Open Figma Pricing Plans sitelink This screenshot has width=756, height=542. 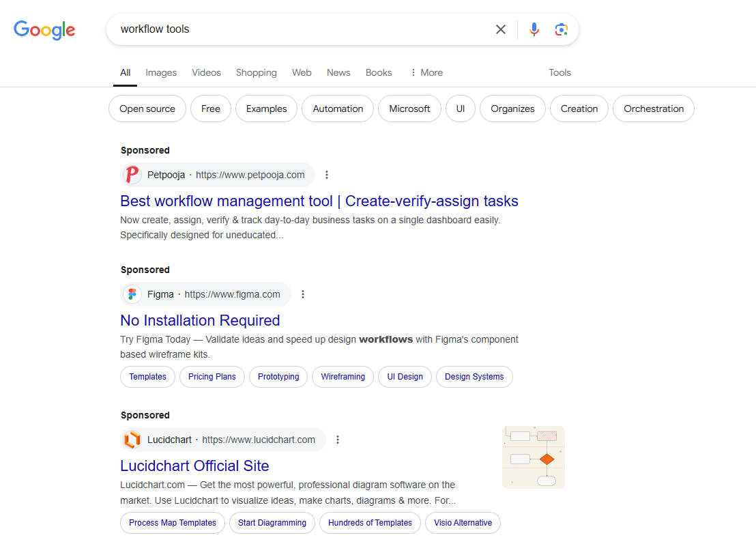[212, 377]
